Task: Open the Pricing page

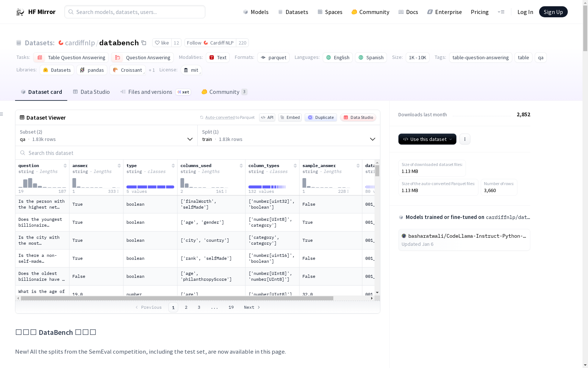Action: tap(480, 12)
